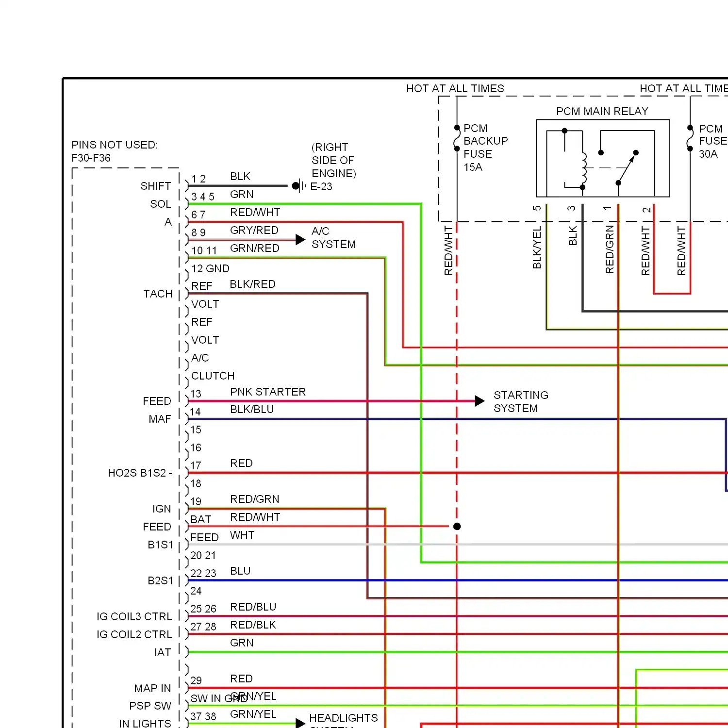Viewport: 728px width, 728px height.
Task: Click the PCM BACKUP FUSE symbol
Action: 457,138
